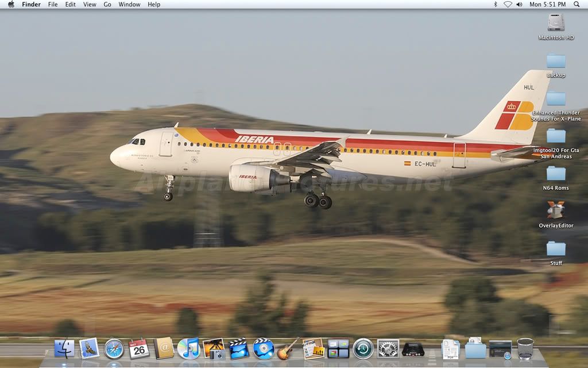Open iCal calendar showing May 26
Viewport: 588px width, 368px height.
pos(139,349)
